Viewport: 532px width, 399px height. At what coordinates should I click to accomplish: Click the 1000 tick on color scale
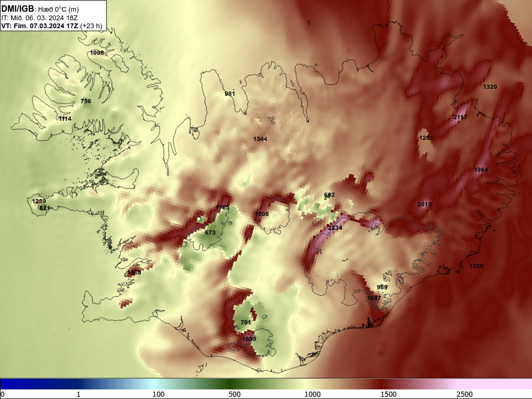point(312,394)
